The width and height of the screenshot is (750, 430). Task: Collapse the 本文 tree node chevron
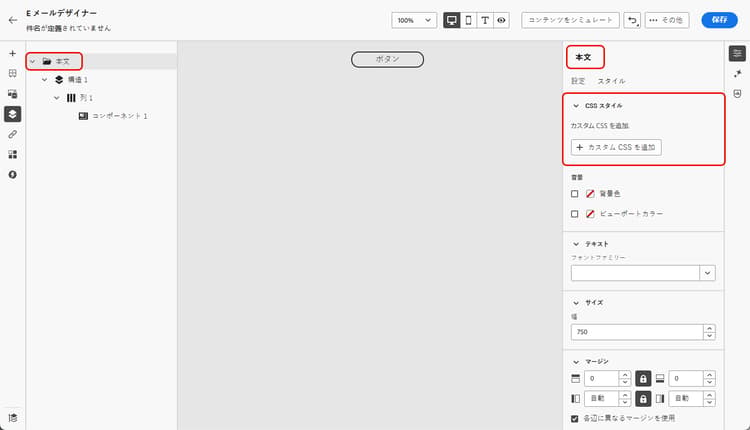[x=33, y=61]
